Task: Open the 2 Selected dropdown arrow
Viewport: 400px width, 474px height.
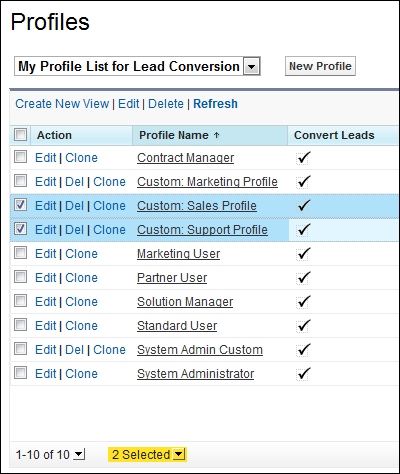Action: (x=178, y=454)
